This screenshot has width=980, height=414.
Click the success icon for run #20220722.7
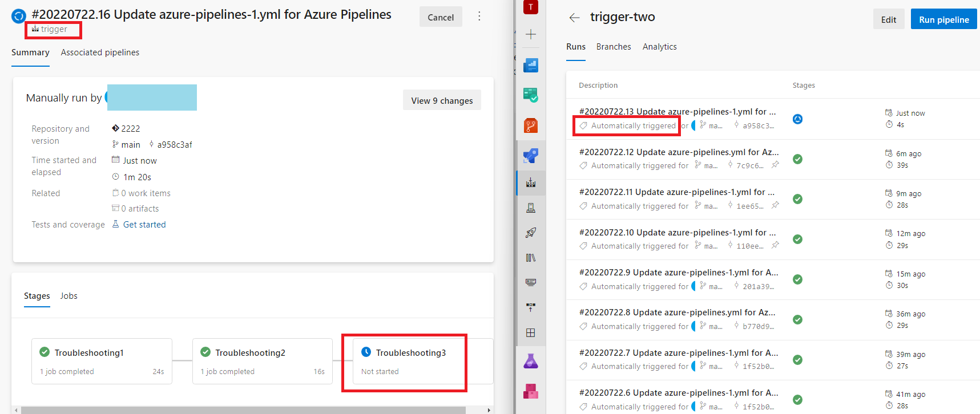798,360
